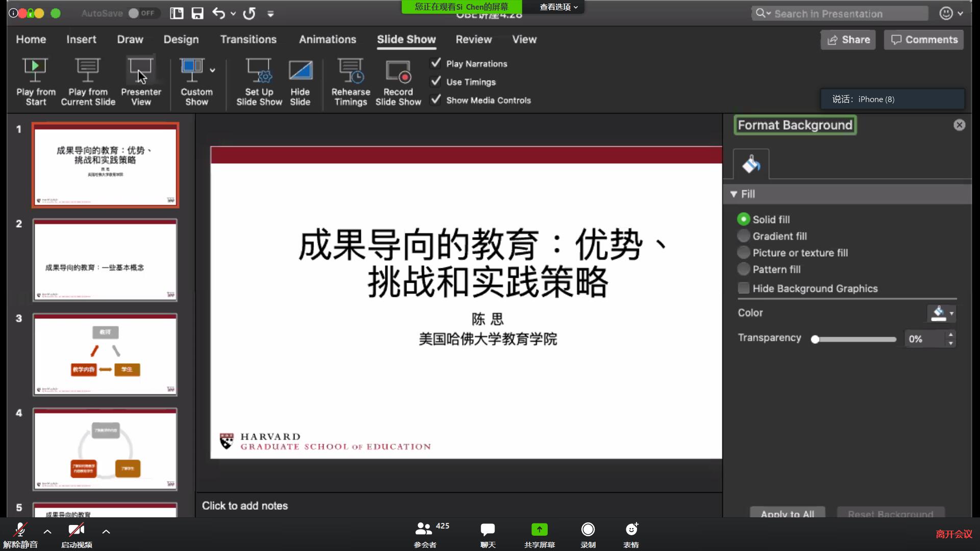Open Rehearse Timings
Viewport: 980px width, 551px height.
(351, 70)
